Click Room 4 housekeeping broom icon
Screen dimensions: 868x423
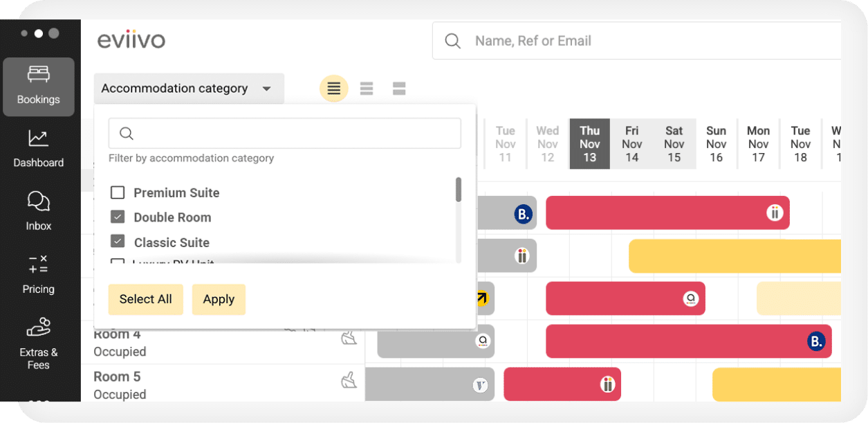point(349,338)
